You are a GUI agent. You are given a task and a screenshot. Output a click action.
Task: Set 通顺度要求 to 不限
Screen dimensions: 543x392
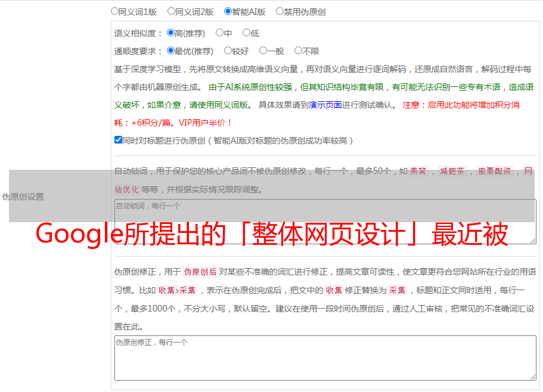coord(298,51)
